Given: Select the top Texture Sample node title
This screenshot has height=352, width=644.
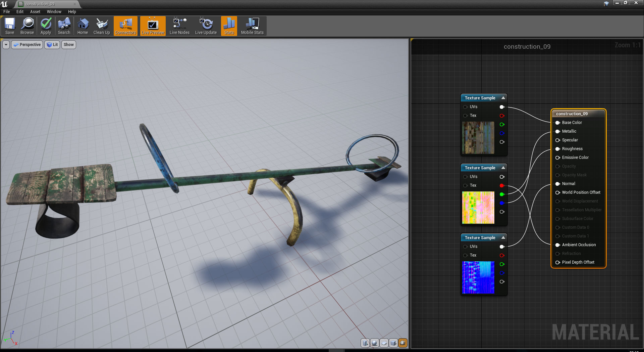Looking at the screenshot, I should pos(480,98).
